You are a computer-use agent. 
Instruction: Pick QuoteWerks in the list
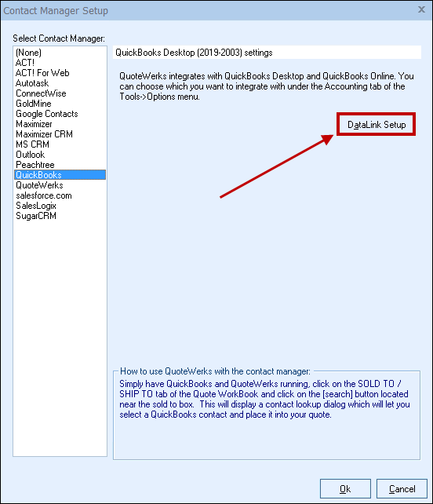coord(60,185)
